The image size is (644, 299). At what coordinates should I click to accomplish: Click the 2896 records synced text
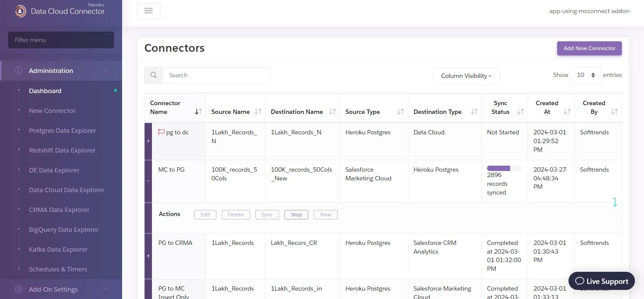tap(497, 184)
